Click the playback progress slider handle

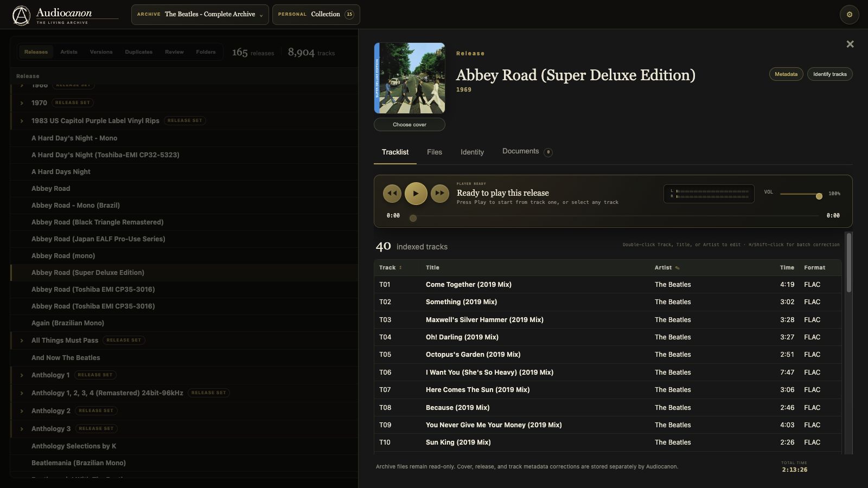pyautogui.click(x=413, y=218)
